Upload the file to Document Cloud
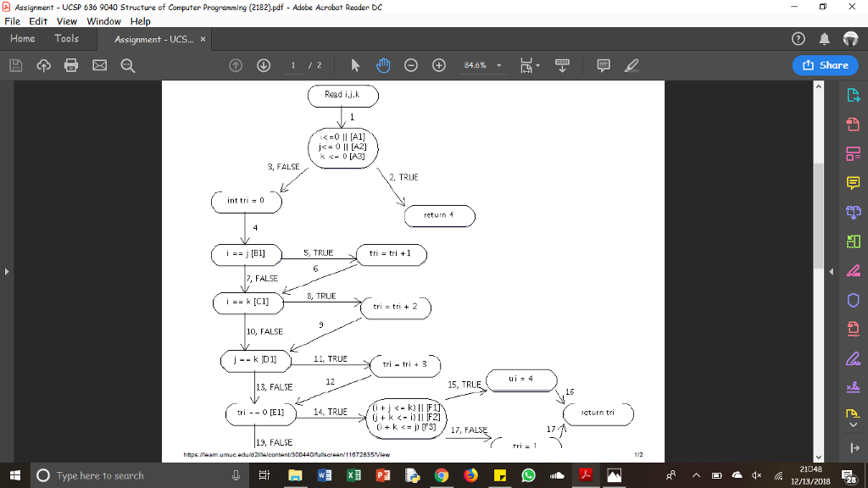 pos(43,64)
